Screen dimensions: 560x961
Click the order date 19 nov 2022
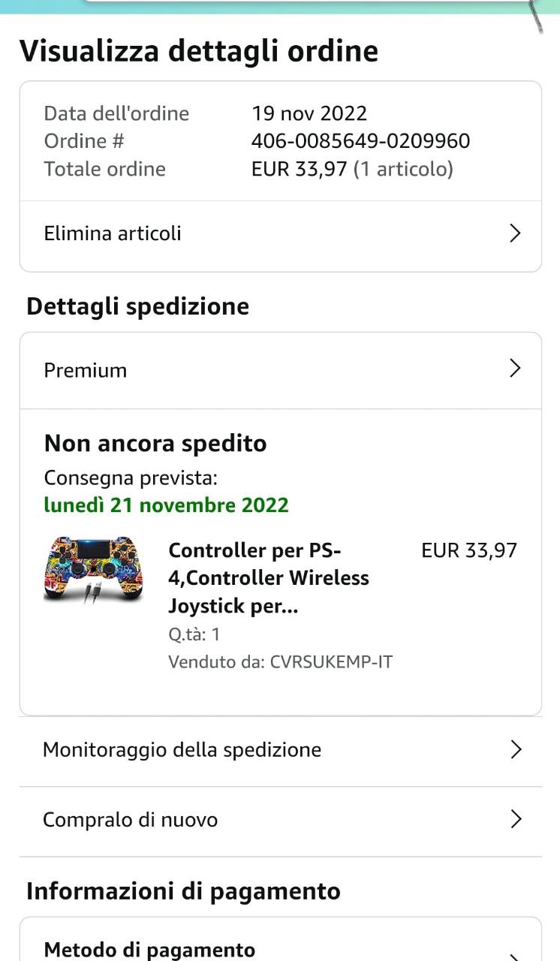click(309, 113)
